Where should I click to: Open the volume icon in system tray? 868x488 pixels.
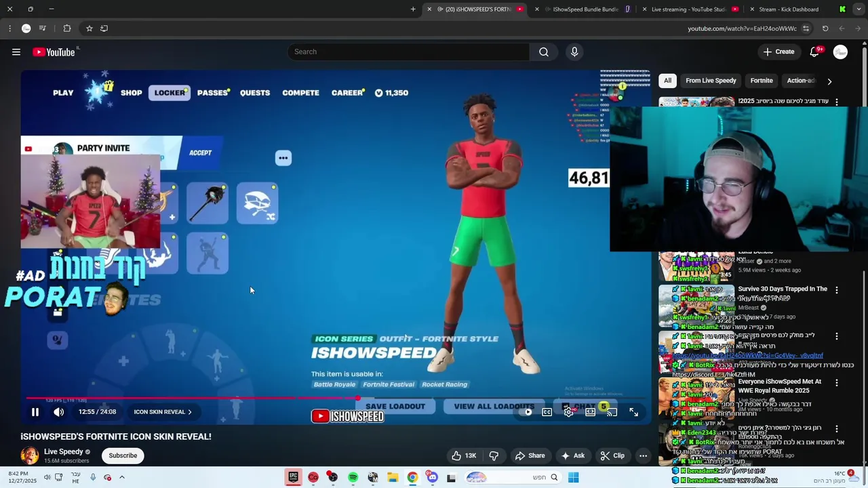[47, 477]
